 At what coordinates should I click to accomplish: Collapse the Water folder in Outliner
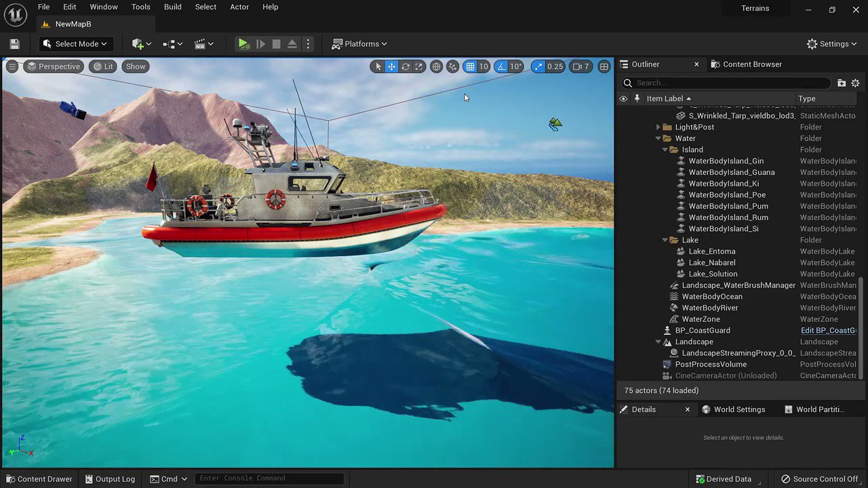[x=657, y=138]
